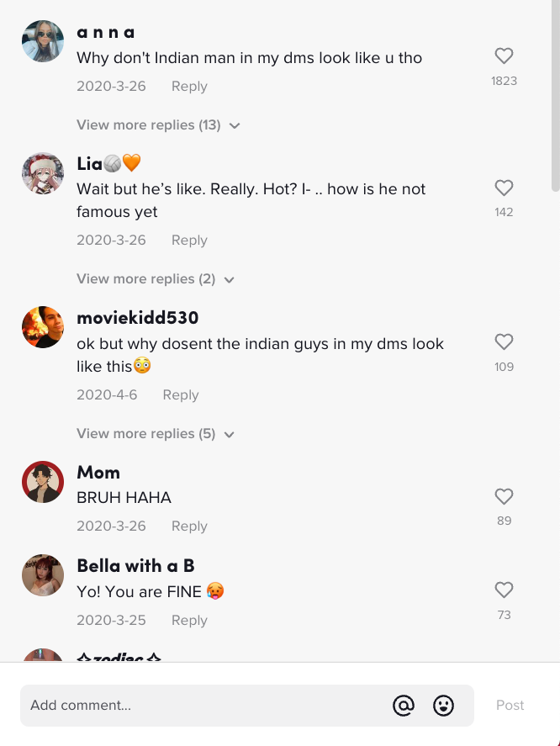
Task: Like Lia's comment about being famous
Action: point(504,188)
